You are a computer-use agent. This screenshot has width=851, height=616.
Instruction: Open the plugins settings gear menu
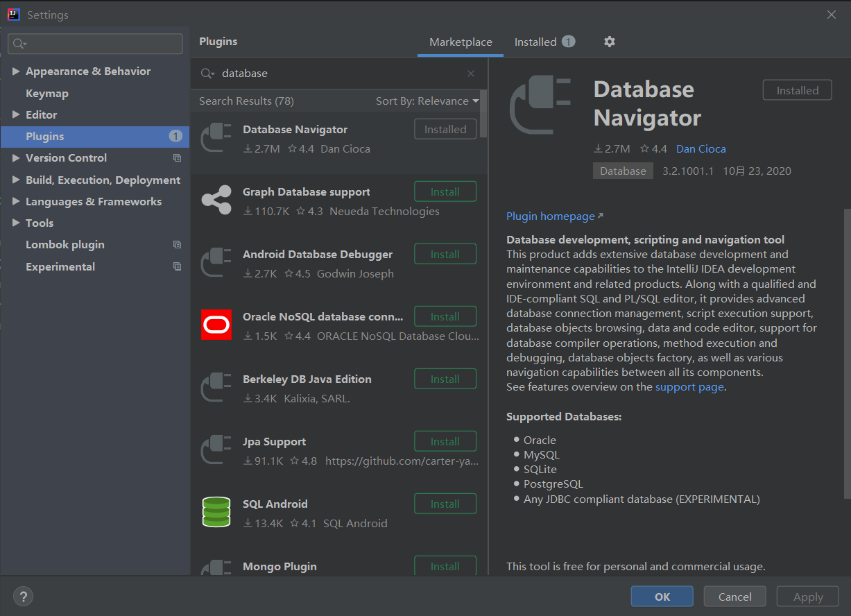[x=609, y=42]
